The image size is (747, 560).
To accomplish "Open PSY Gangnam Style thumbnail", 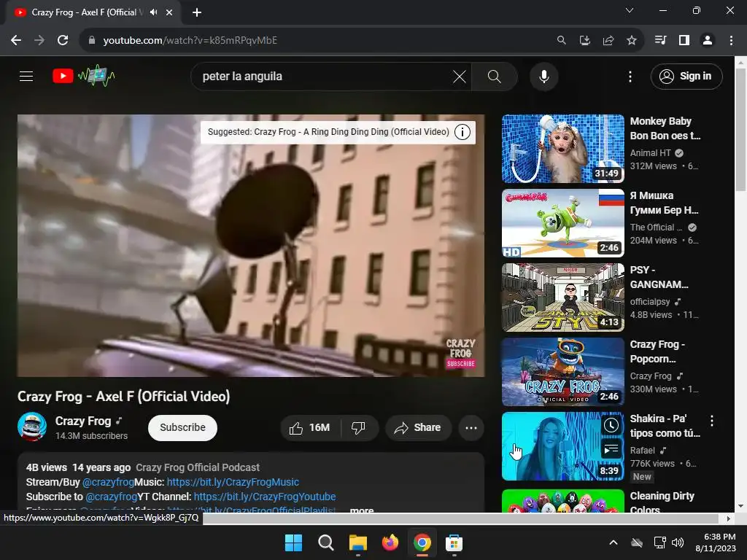I will [563, 297].
